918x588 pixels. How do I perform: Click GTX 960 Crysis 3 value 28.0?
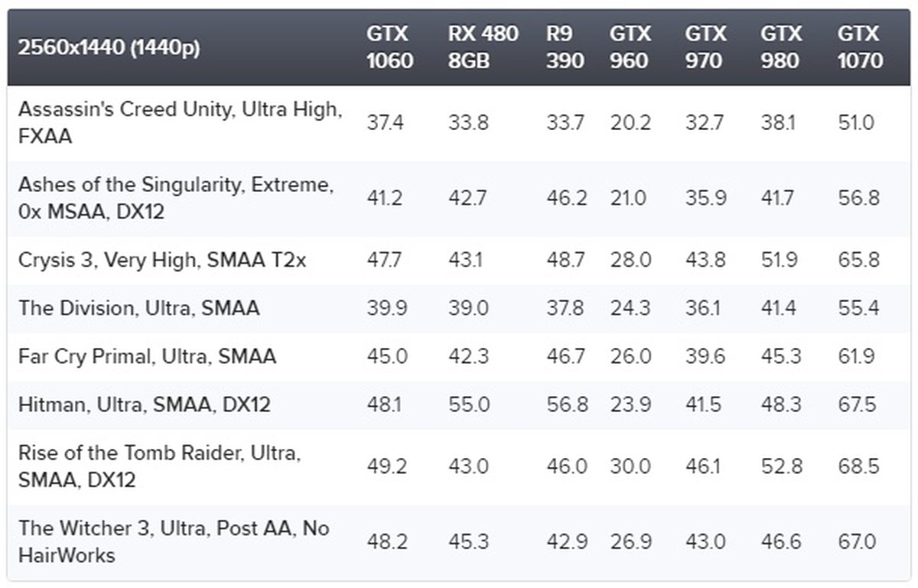click(630, 260)
